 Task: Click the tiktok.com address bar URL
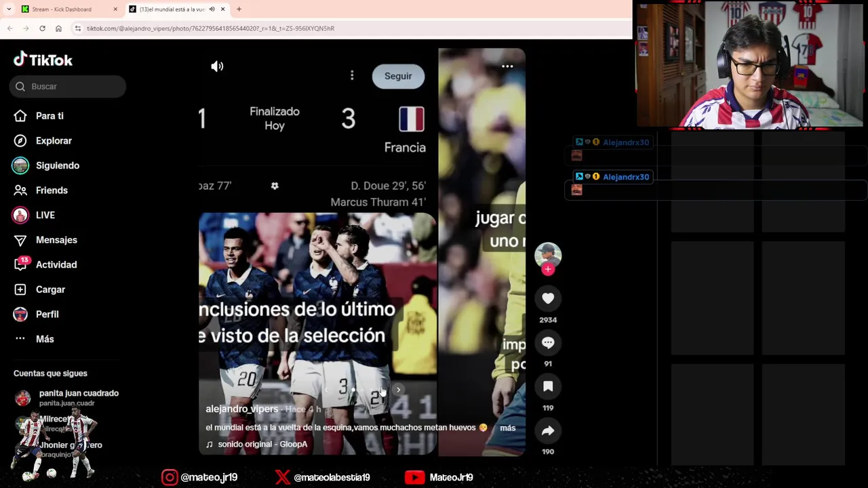pyautogui.click(x=210, y=28)
